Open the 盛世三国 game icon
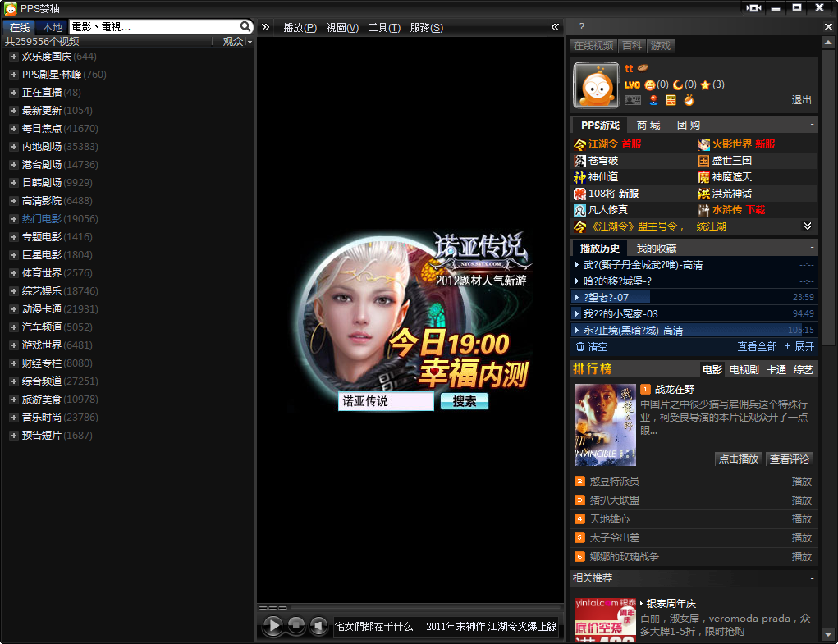Image resolution: width=838 pixels, height=644 pixels. point(704,161)
